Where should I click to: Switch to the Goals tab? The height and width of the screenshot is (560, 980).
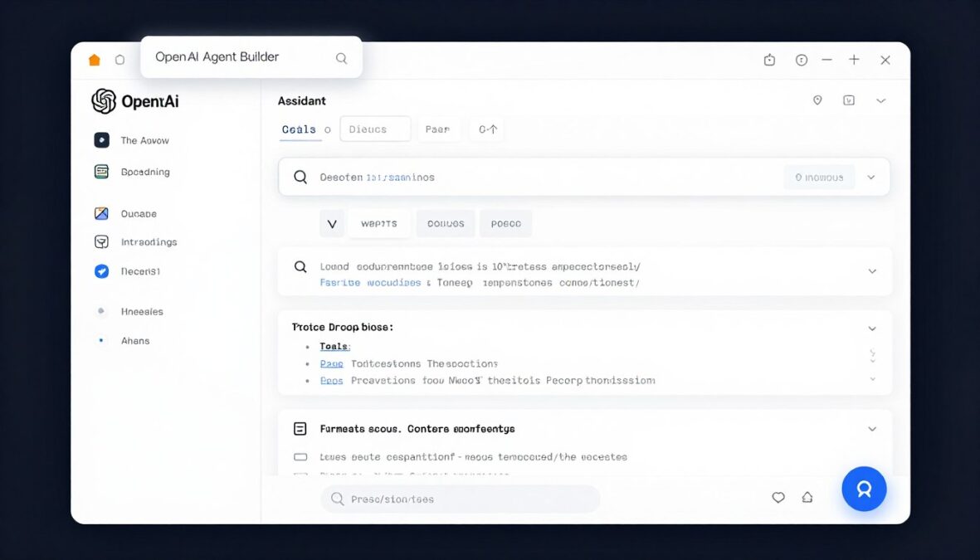coord(300,129)
